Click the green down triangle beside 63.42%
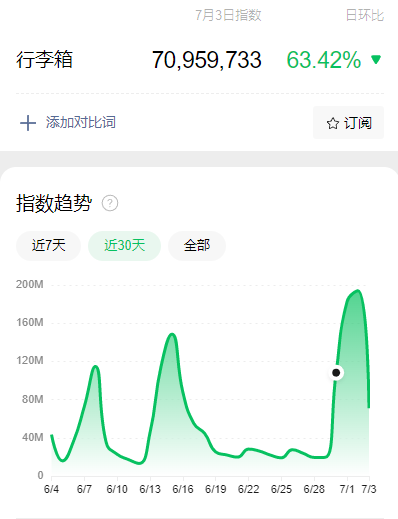398x519 pixels. coord(376,59)
